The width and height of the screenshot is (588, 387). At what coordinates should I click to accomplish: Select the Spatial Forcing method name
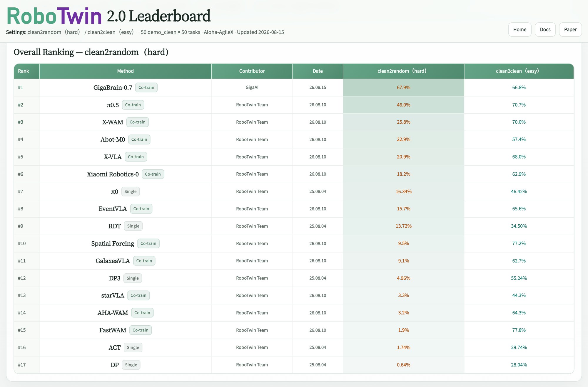tap(113, 243)
